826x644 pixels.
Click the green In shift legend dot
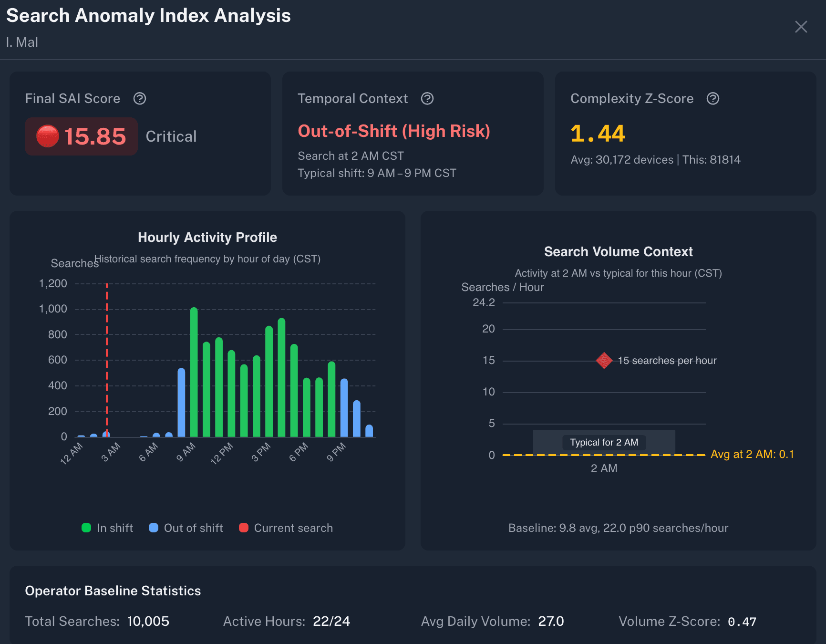pyautogui.click(x=86, y=528)
